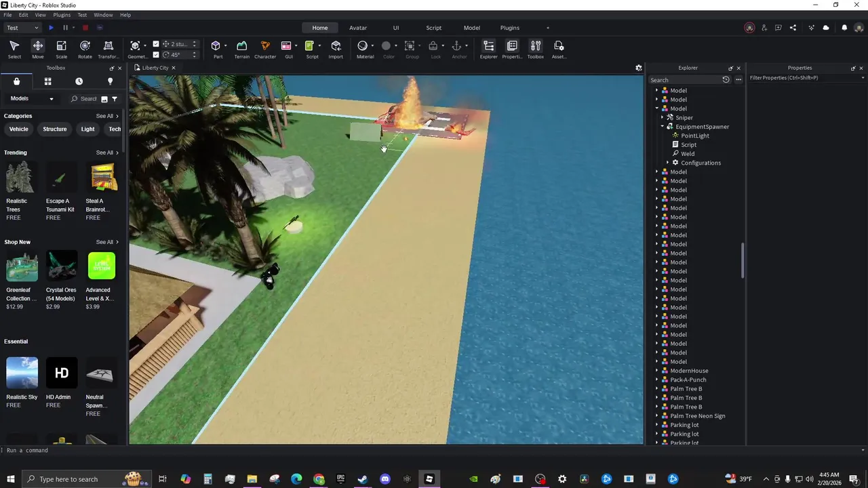
Task: Switch to the Model ribbon tab
Action: (x=472, y=28)
